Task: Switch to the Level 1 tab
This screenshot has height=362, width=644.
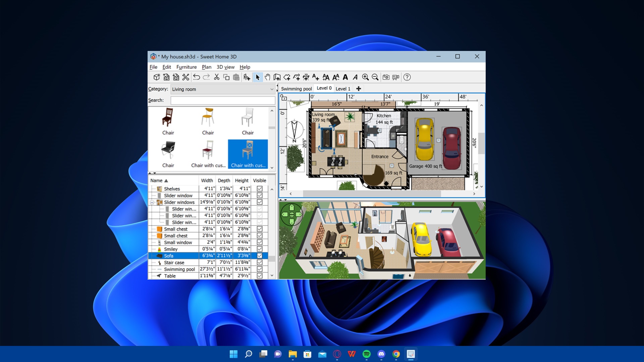Action: [343, 88]
